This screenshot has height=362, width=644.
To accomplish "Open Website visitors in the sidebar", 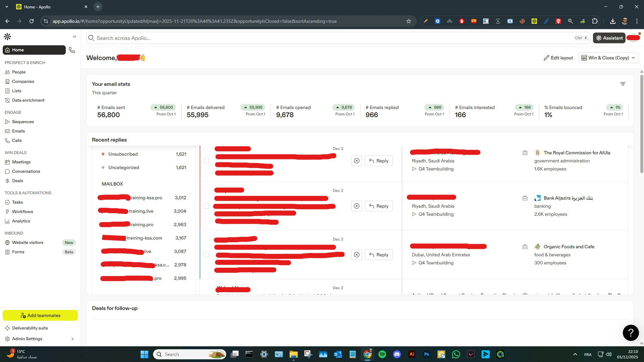I will pos(28,243).
